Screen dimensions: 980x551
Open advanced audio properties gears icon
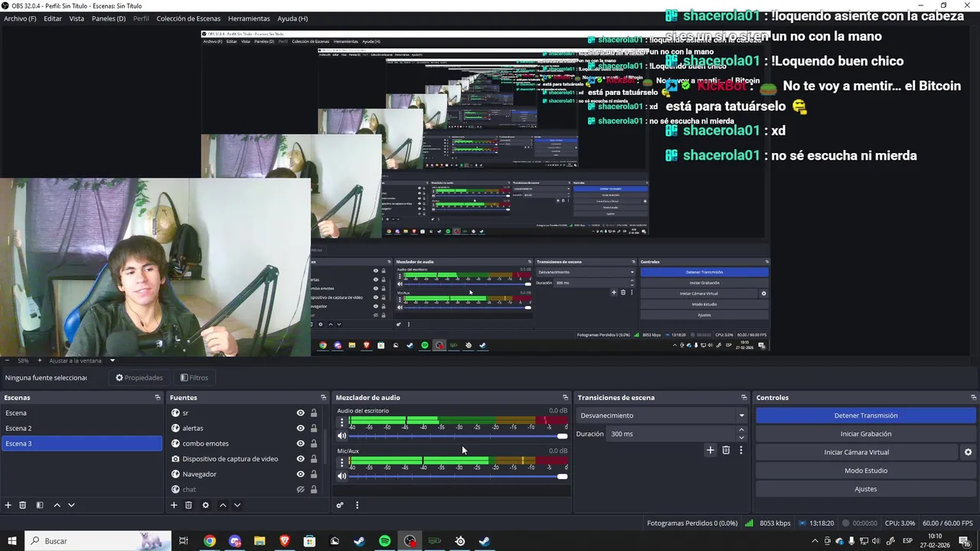pyautogui.click(x=340, y=505)
